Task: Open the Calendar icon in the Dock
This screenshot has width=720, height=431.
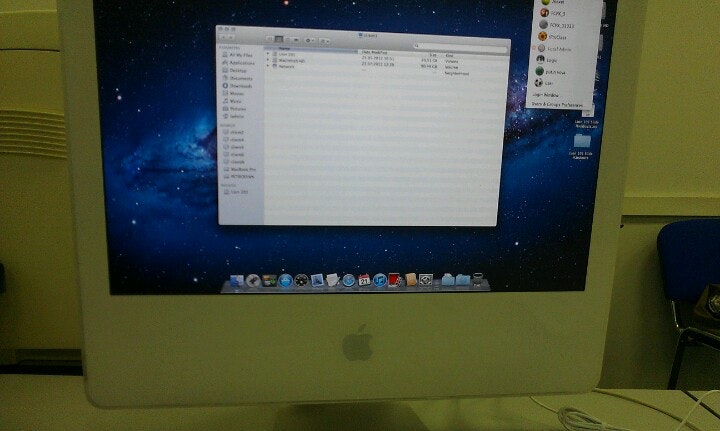Action: click(x=364, y=281)
